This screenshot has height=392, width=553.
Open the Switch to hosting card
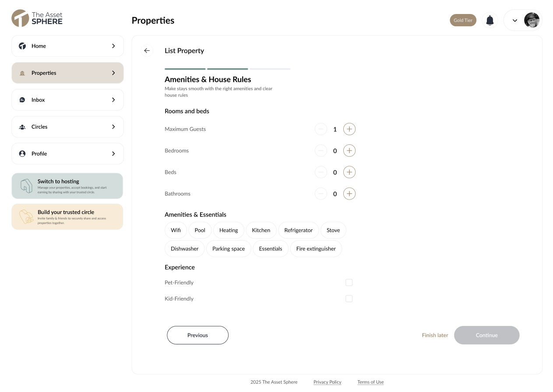click(67, 186)
